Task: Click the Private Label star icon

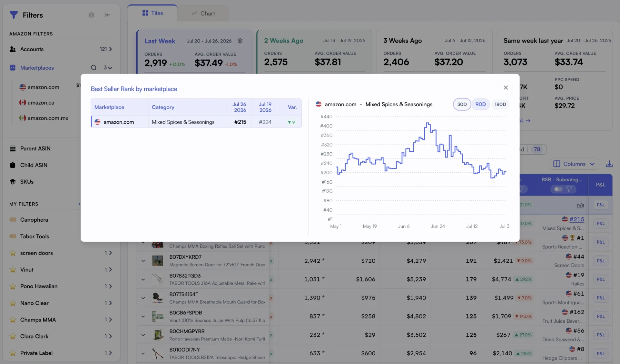Action: pyautogui.click(x=13, y=353)
